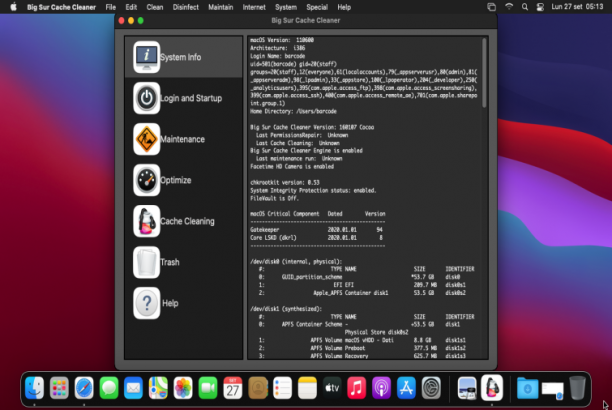Click the 'Apple_APFS Container disk1' row

point(362,293)
